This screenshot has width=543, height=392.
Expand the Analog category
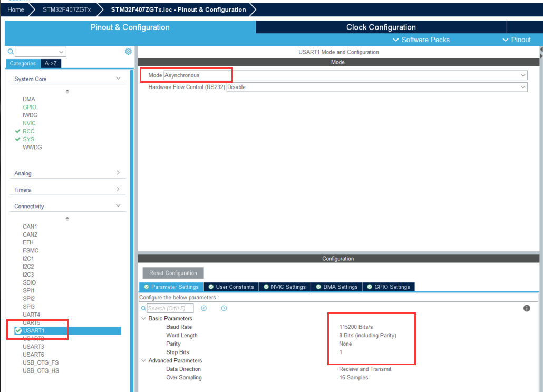click(118, 173)
